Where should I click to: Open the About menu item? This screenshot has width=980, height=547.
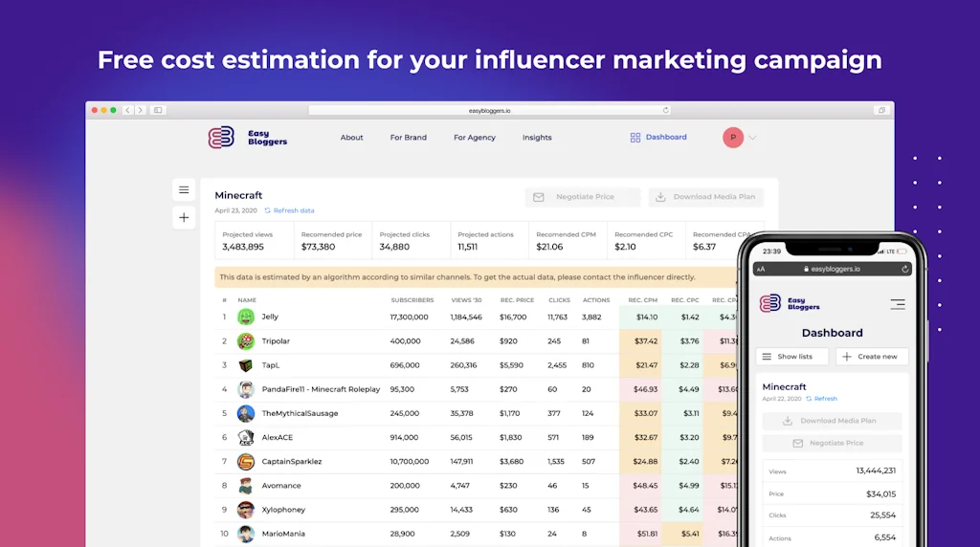[x=351, y=138]
